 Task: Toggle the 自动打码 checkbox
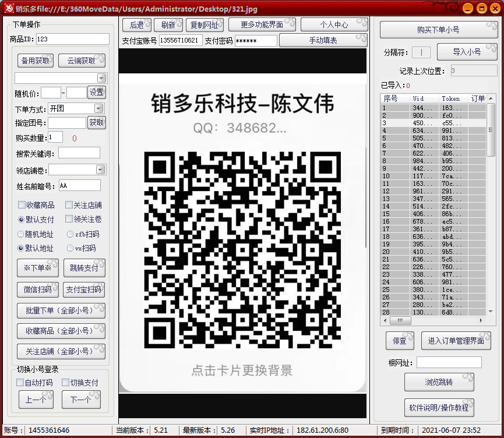[20, 383]
